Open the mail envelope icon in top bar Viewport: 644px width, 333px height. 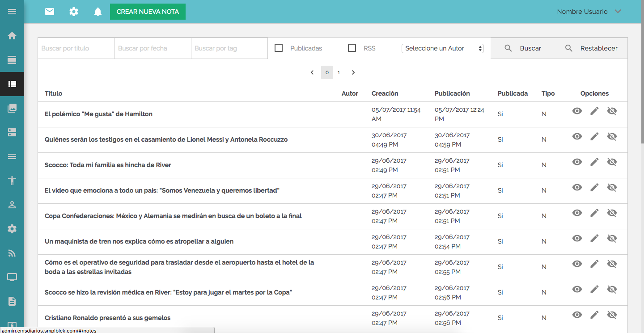pyautogui.click(x=50, y=12)
